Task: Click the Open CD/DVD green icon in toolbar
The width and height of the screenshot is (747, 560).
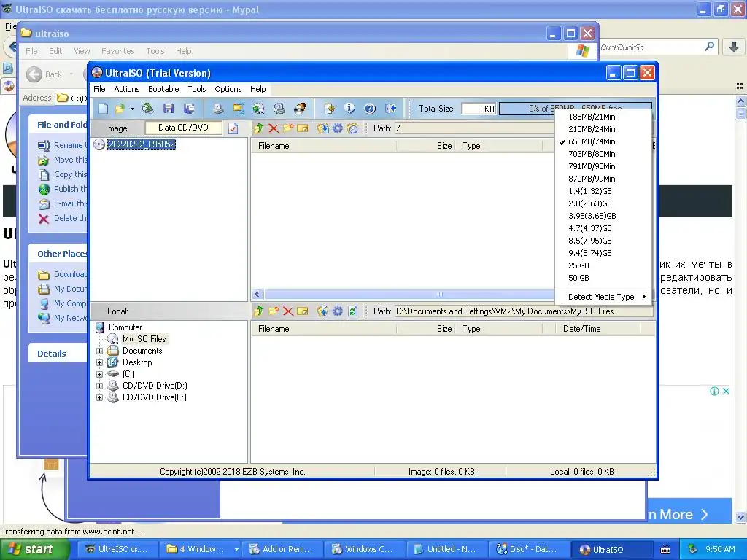Action: [148, 109]
